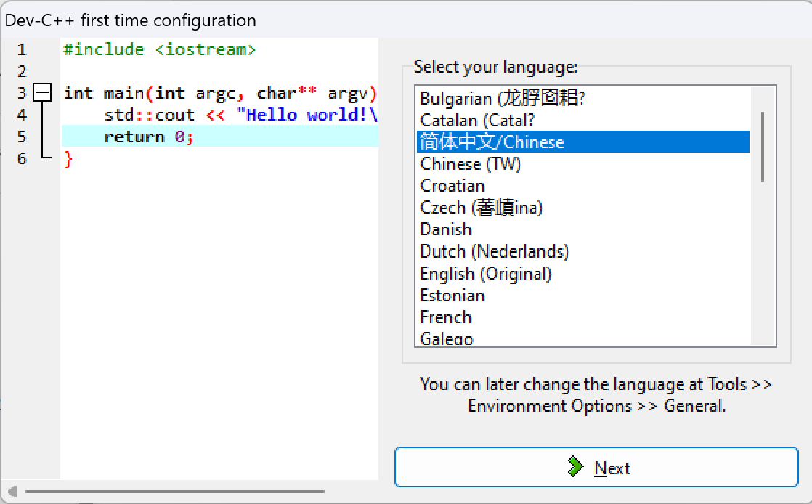The image size is (812, 504).
Task: Select Catalan language entry
Action: click(x=583, y=120)
